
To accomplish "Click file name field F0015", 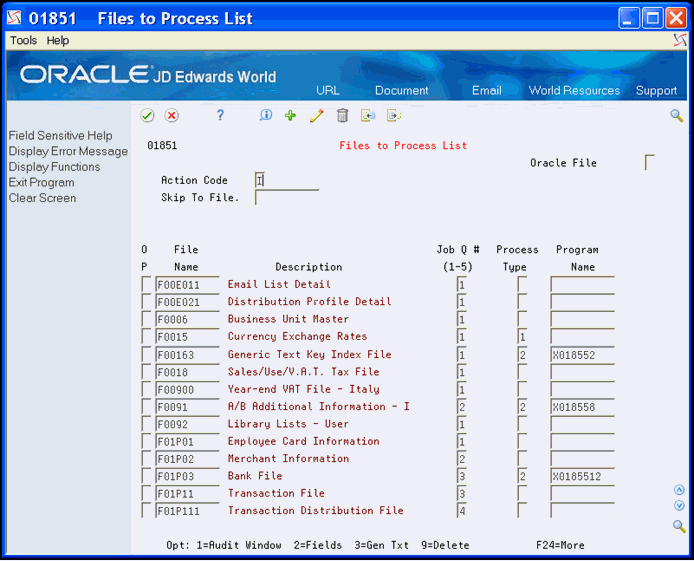I will 187,337.
